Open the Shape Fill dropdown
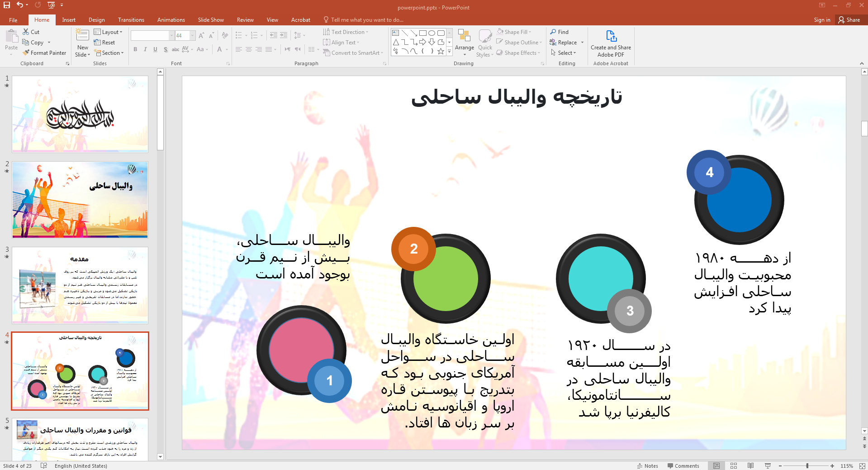The width and height of the screenshot is (868, 470). pos(514,32)
